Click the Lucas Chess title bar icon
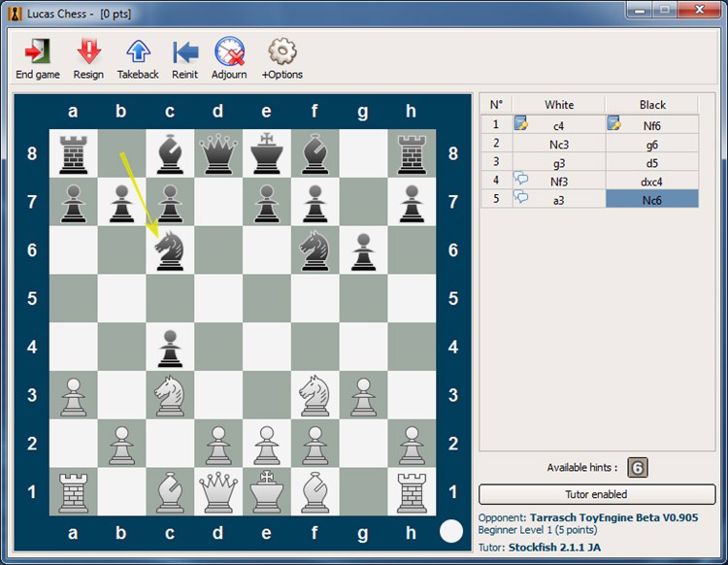This screenshot has height=565, width=728. [15, 14]
